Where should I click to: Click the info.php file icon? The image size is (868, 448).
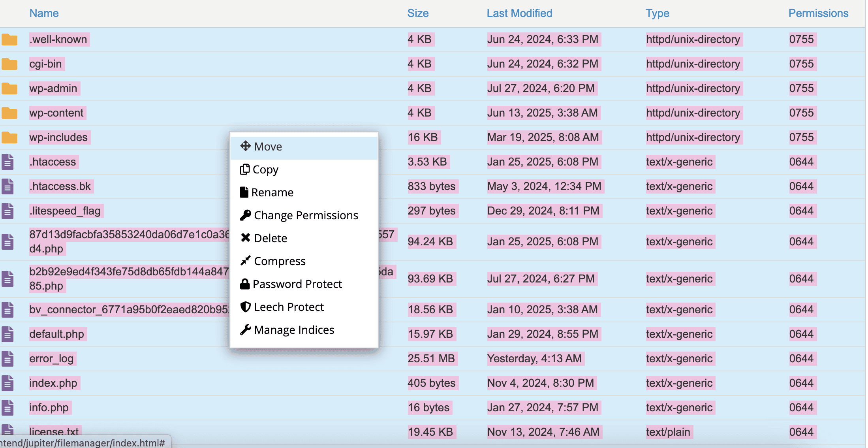8,408
